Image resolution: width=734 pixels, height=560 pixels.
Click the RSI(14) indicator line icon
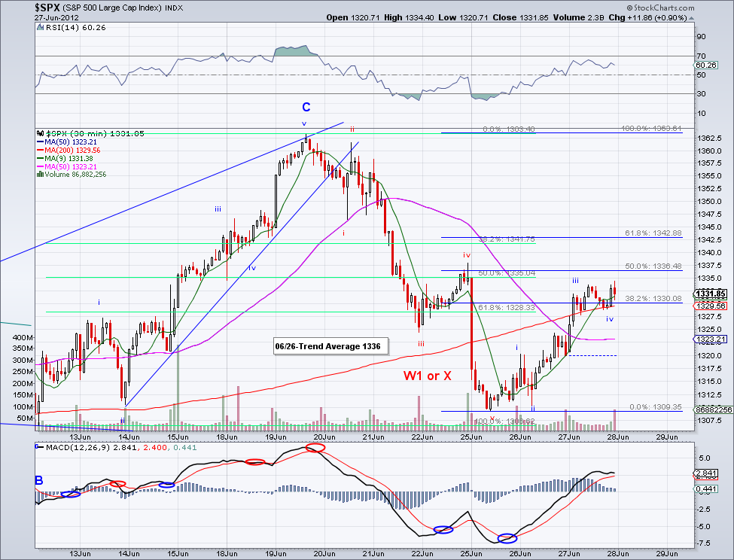coord(40,28)
